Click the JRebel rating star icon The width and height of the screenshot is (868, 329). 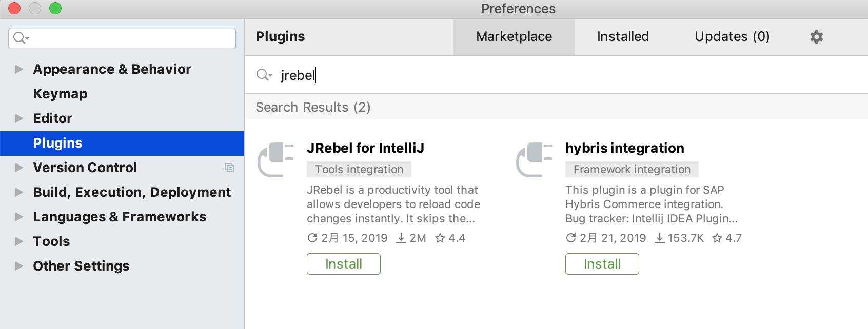tap(440, 238)
